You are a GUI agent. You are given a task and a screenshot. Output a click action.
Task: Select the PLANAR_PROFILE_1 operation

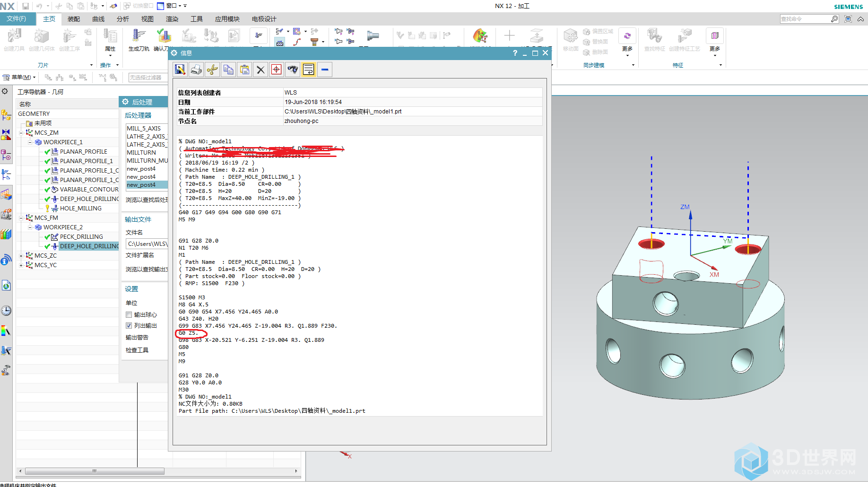[x=86, y=161]
